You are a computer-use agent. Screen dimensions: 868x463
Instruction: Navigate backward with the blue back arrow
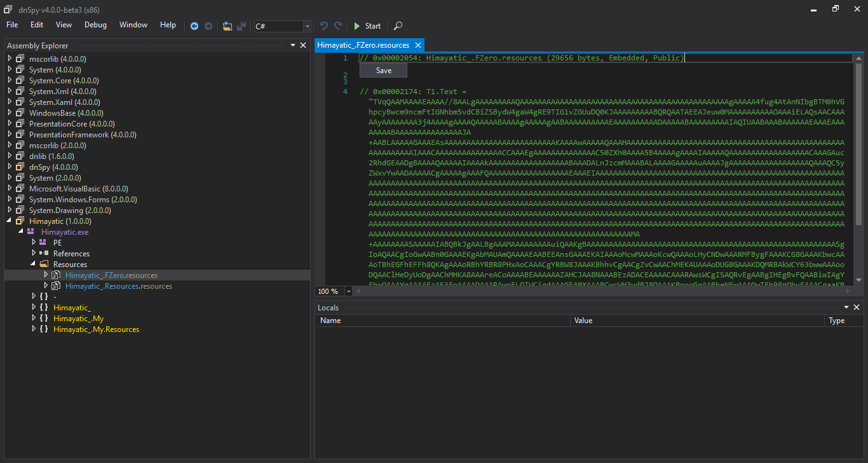pos(194,26)
